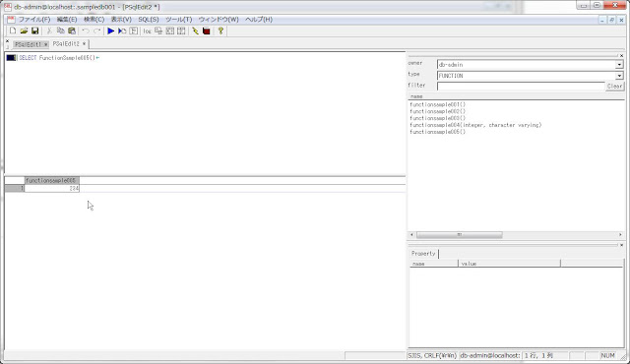
Task: Select result row number 1
Action: tap(15, 188)
